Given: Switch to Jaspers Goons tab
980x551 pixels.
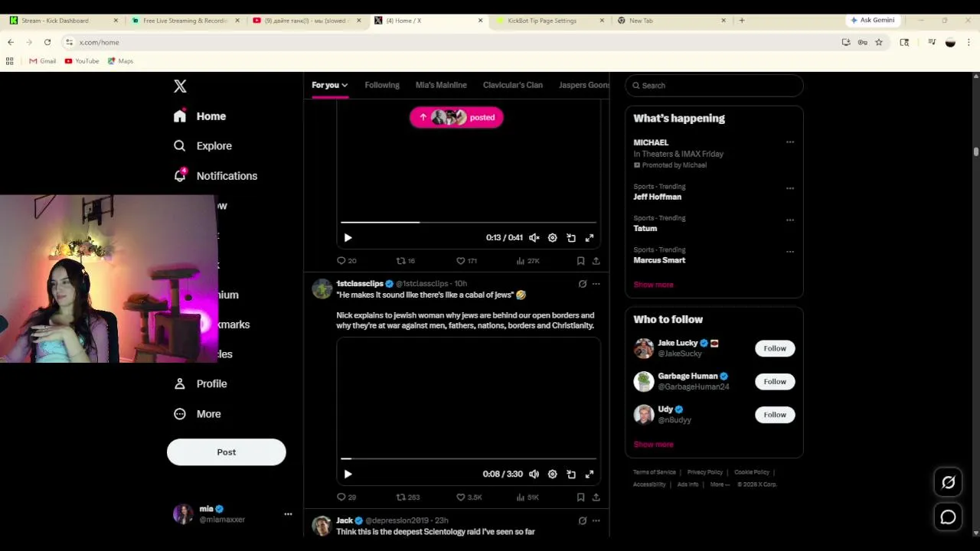Looking at the screenshot, I should 584,85.
